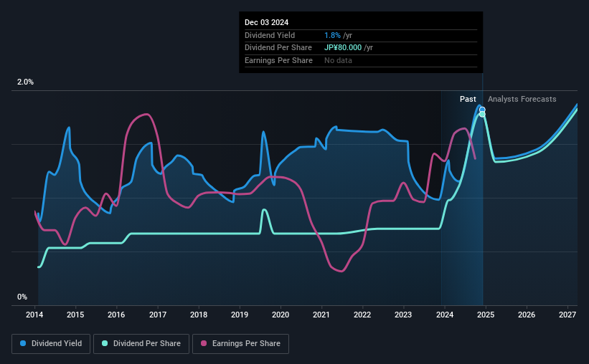Click the JP¥80.000 dividend value
This screenshot has width=589, height=364.
[343, 48]
